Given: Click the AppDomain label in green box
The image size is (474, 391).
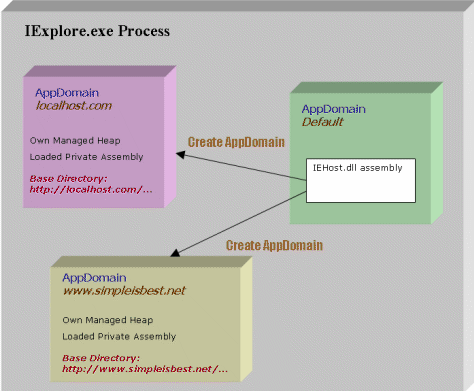Looking at the screenshot, I should point(334,109).
